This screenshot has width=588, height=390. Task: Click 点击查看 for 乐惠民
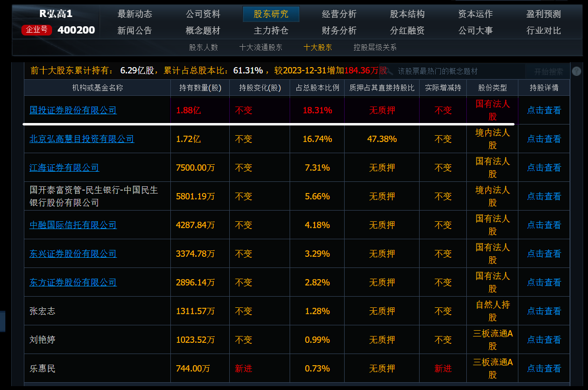[544, 369]
